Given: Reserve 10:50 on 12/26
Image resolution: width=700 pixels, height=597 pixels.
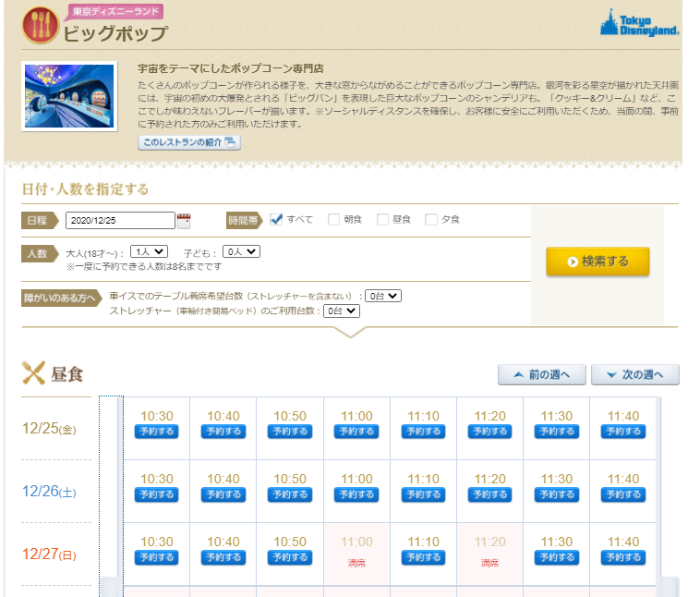Looking at the screenshot, I should [290, 494].
